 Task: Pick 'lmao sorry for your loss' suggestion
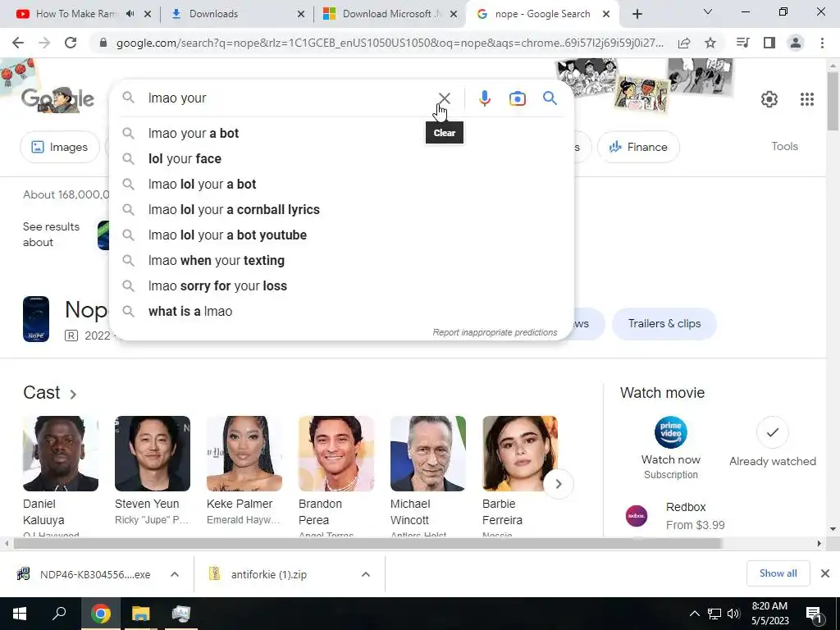(x=340, y=286)
